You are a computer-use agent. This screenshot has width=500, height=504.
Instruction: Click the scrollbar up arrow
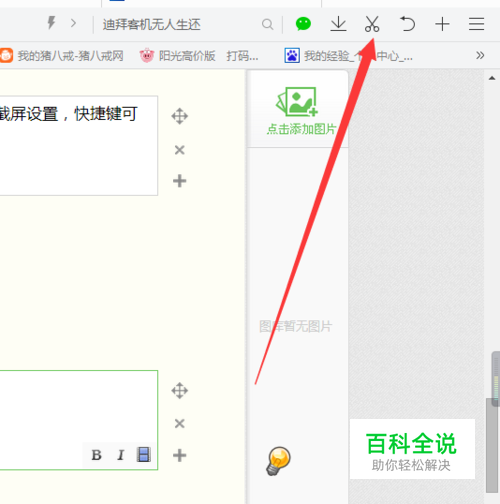pos(492,78)
